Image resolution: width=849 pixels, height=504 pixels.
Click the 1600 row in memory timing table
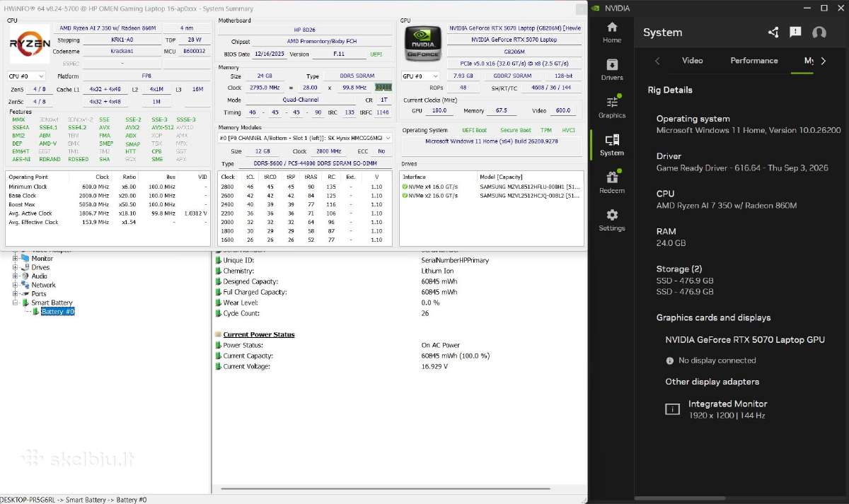[x=304, y=240]
